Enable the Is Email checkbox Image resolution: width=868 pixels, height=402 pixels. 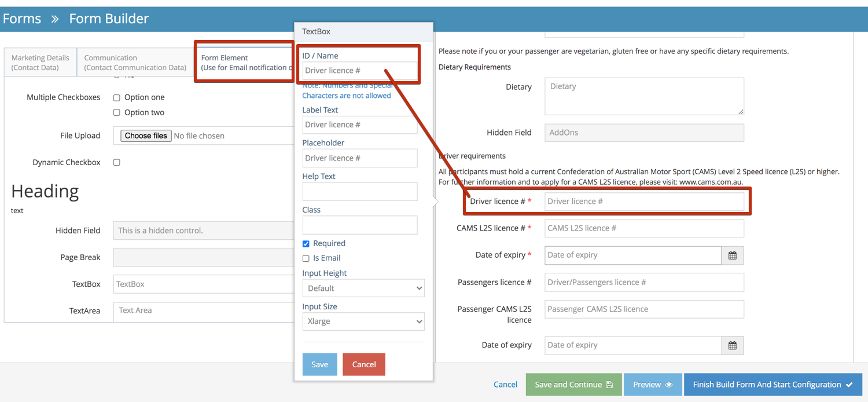pyautogui.click(x=306, y=258)
